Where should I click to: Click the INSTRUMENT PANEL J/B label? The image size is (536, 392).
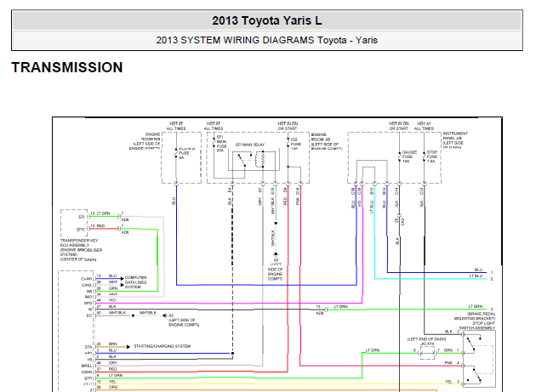click(455, 140)
